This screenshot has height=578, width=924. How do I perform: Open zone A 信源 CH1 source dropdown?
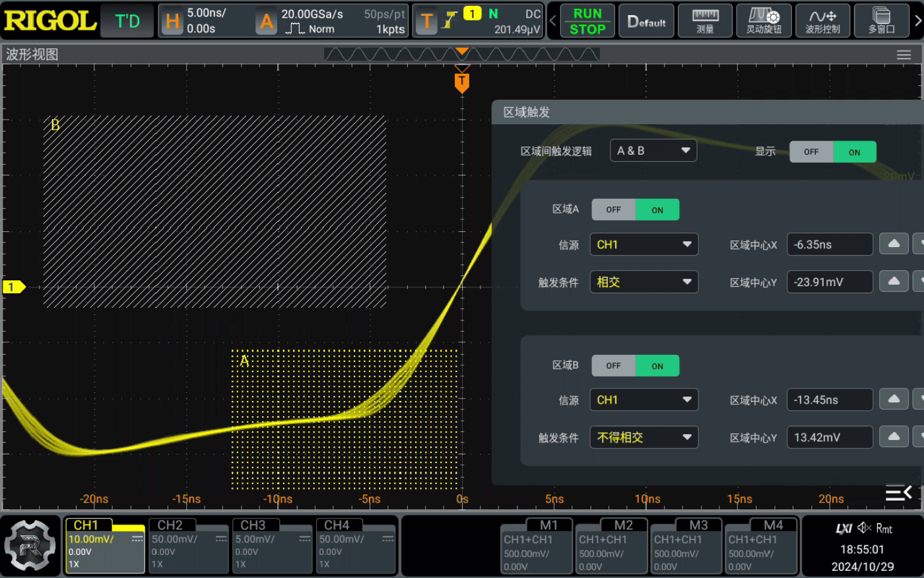(x=643, y=244)
